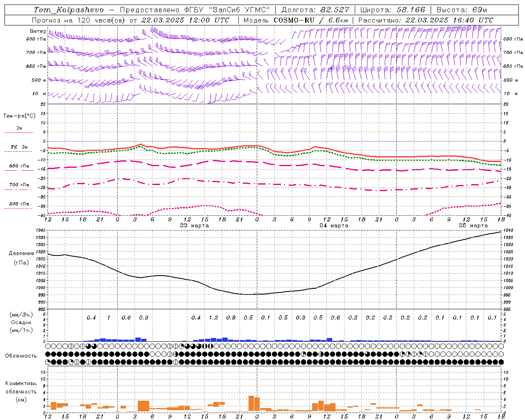This screenshot has width=525, height=420.
Task: Click the (гПа) unit under Давление
Action: pyautogui.click(x=21, y=262)
